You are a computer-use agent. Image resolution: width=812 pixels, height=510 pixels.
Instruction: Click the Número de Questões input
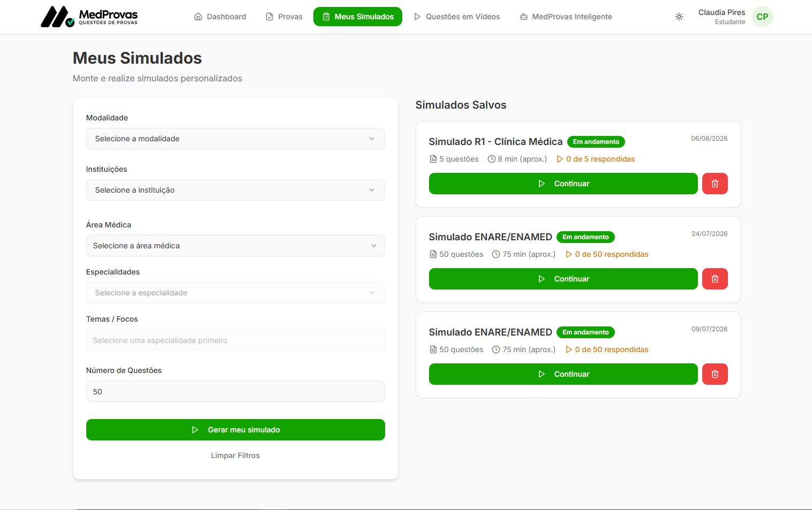coord(236,391)
